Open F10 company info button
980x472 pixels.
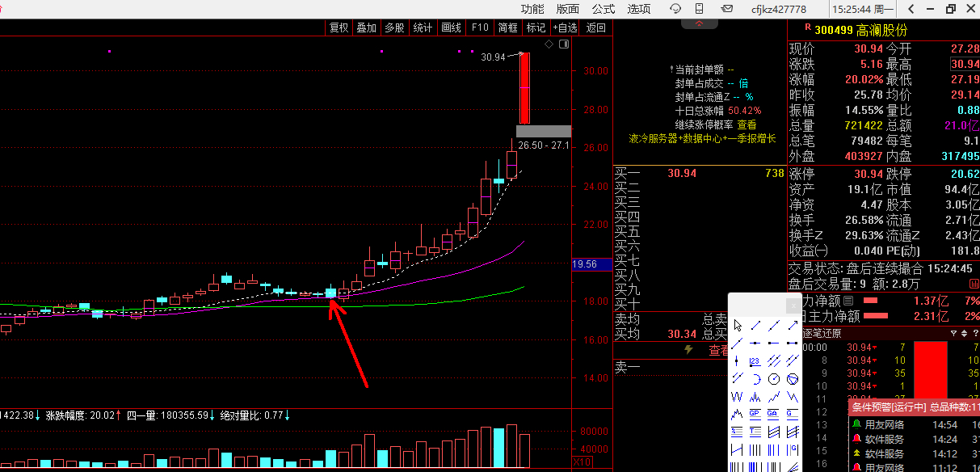point(480,27)
